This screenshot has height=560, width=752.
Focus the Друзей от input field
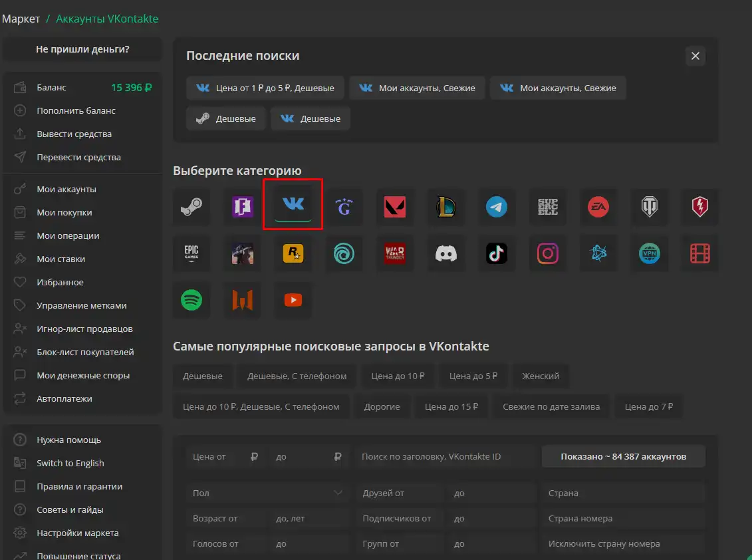point(400,493)
